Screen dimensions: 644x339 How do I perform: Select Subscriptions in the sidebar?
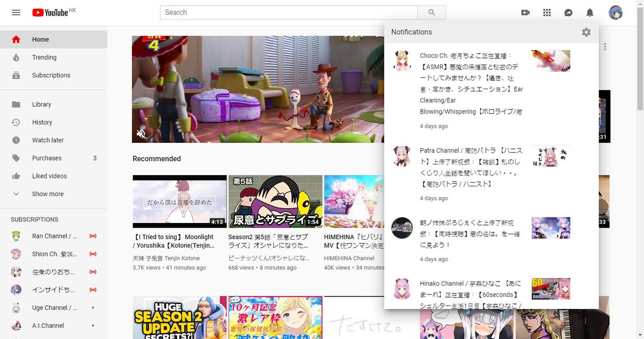click(x=54, y=75)
